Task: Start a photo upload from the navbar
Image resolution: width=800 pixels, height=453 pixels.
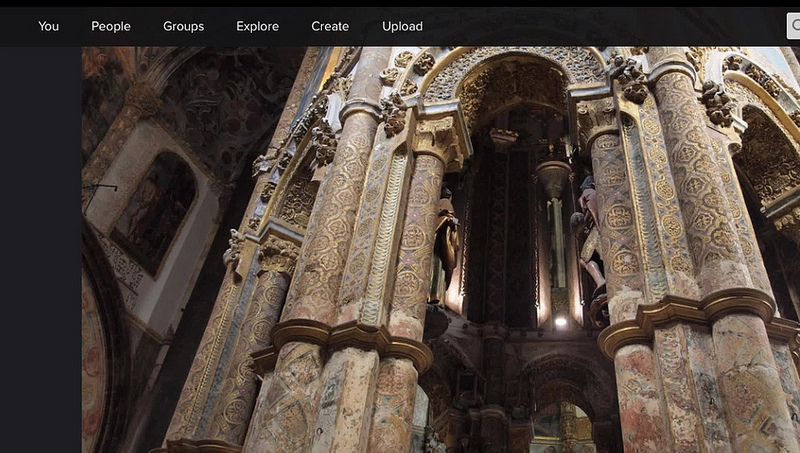Action: pos(402,26)
